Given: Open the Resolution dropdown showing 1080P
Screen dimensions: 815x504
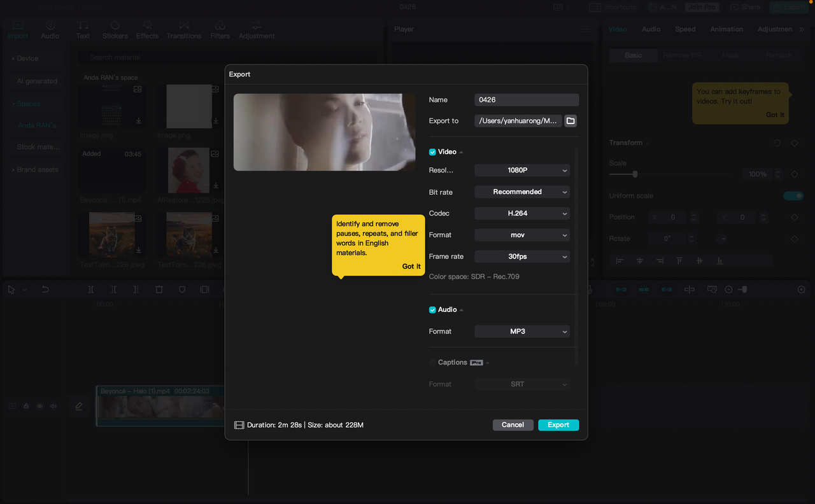Looking at the screenshot, I should tap(521, 170).
